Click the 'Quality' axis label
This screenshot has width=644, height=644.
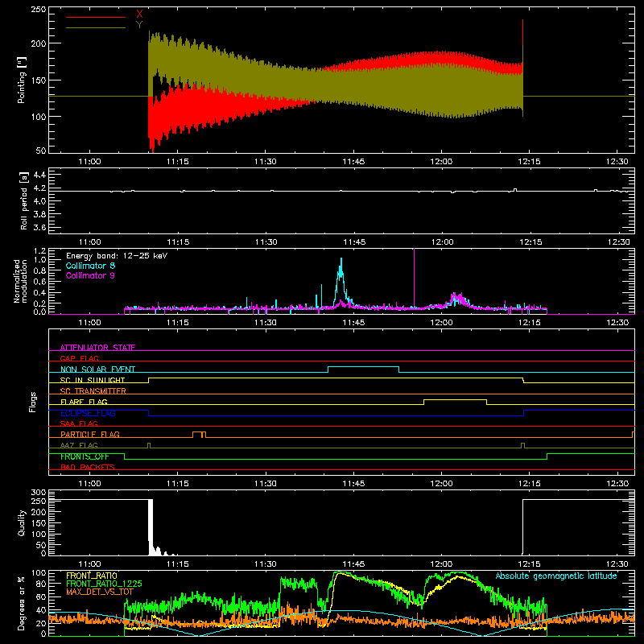22,522
